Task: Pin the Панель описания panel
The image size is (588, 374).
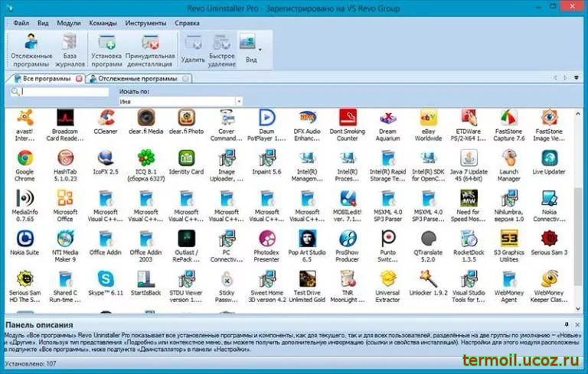Action: pos(567,324)
